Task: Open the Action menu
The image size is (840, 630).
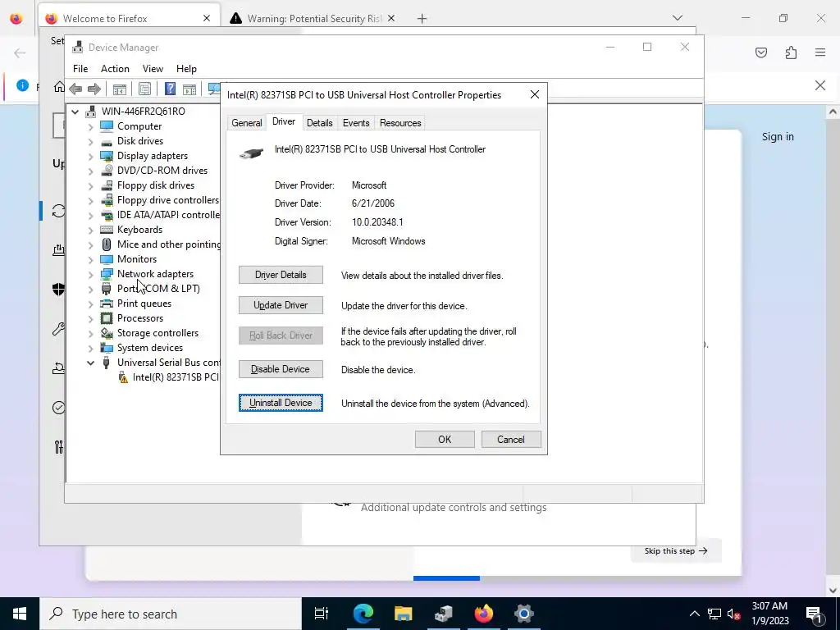Action: click(115, 69)
